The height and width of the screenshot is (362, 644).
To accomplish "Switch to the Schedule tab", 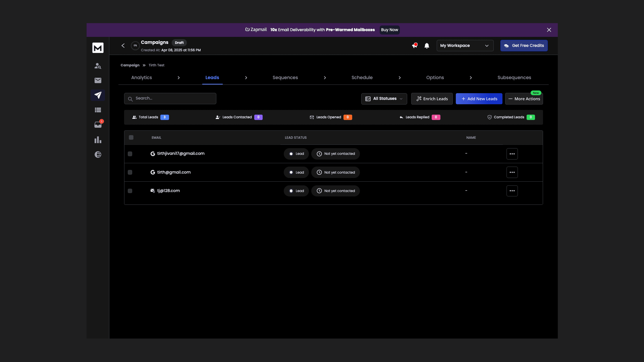I will click(362, 78).
